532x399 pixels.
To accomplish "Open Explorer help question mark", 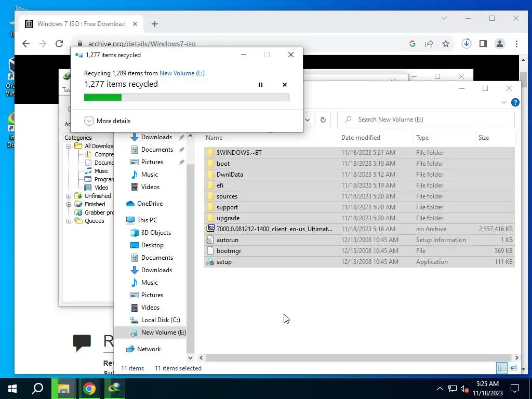I will (x=515, y=102).
